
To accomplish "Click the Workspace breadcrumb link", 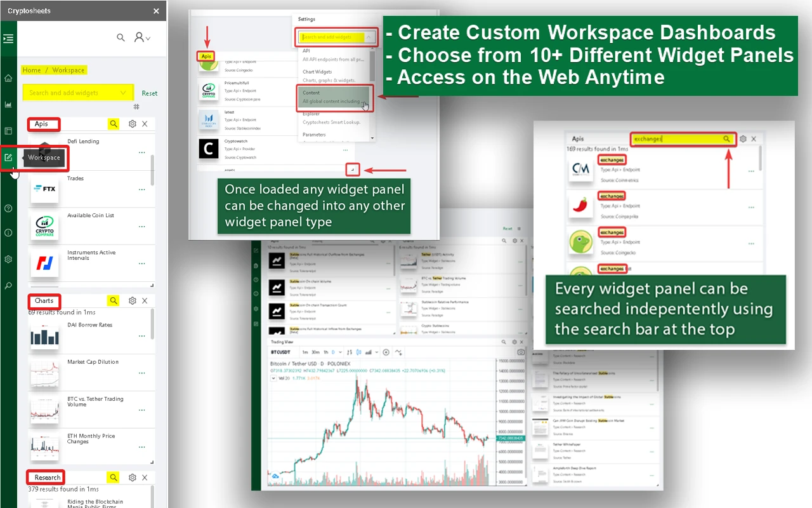I will [x=69, y=70].
